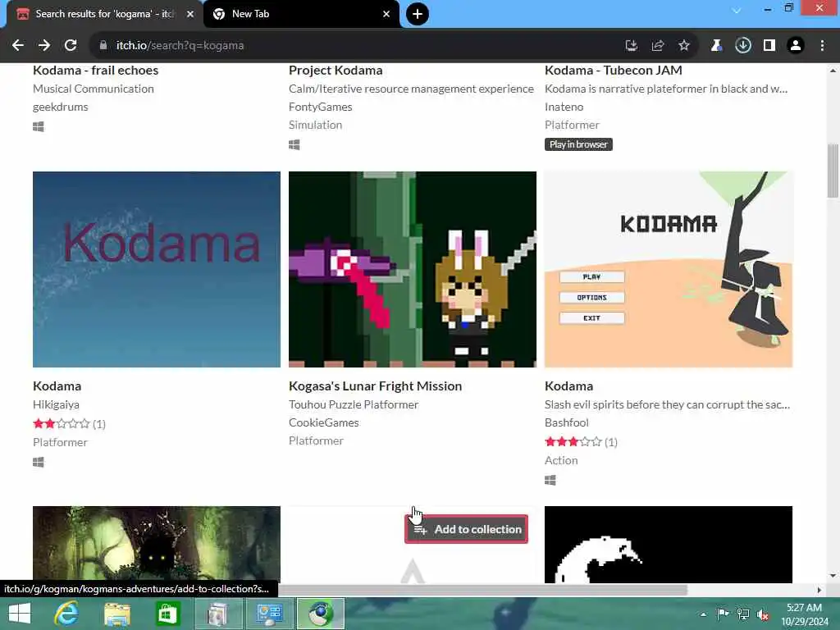Click the browser forward arrow

click(44, 46)
